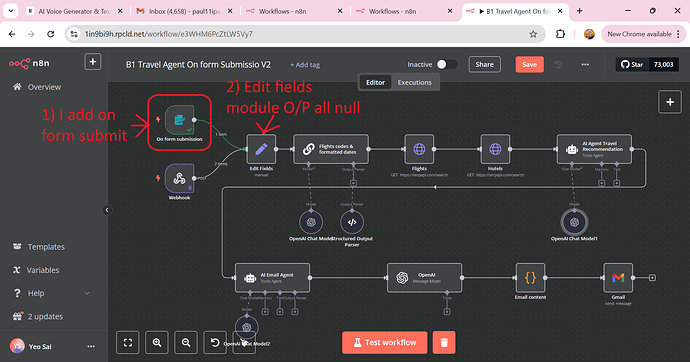
Task: Open the Chrome profile avatar
Action: (589, 34)
